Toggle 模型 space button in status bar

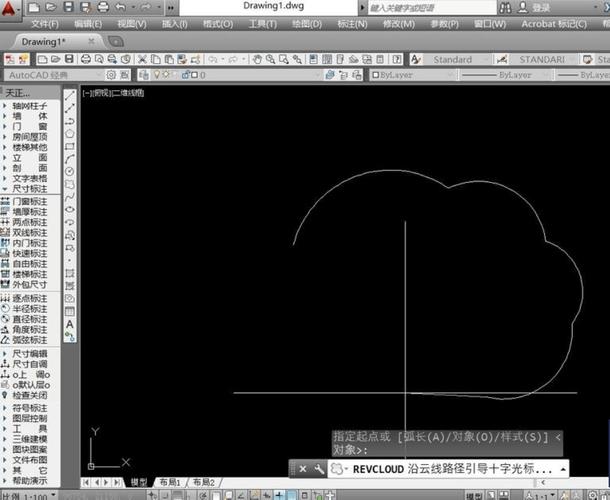tap(474, 495)
